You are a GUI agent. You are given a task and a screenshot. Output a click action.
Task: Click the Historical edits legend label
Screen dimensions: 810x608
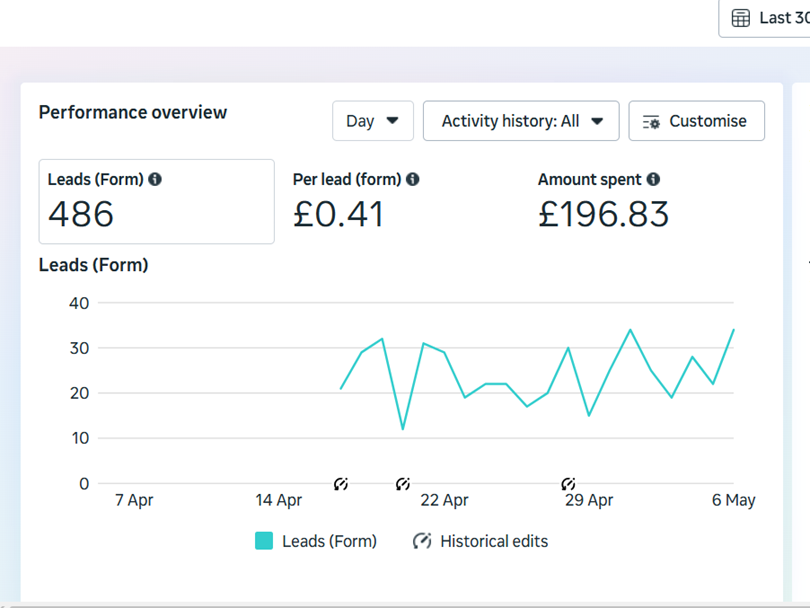494,541
